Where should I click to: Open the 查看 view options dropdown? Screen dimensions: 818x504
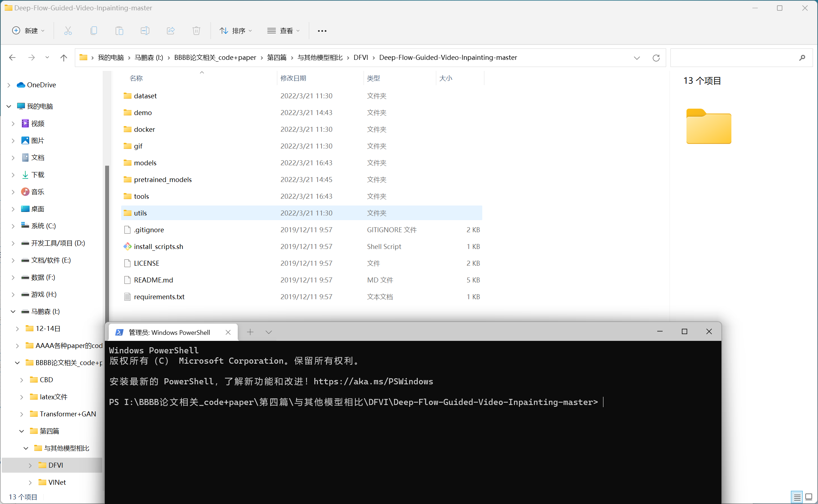click(283, 31)
